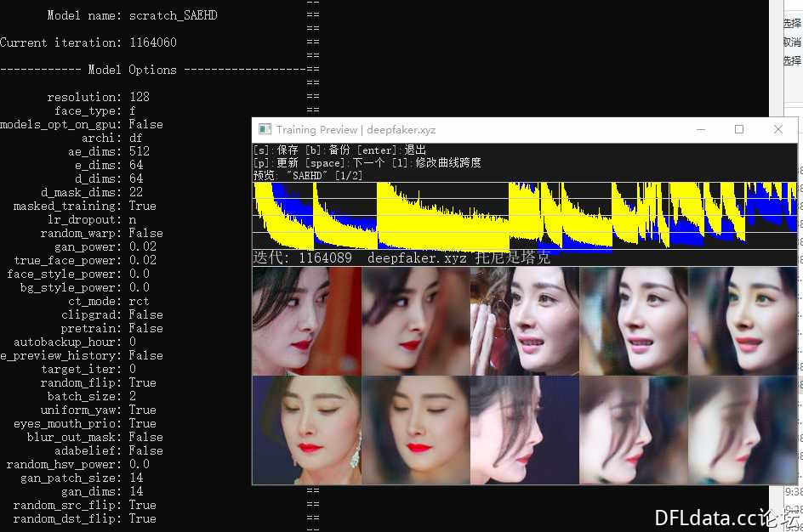Click the Model name scratch_SAEHD line
This screenshot has width=803, height=532.
pos(132,15)
